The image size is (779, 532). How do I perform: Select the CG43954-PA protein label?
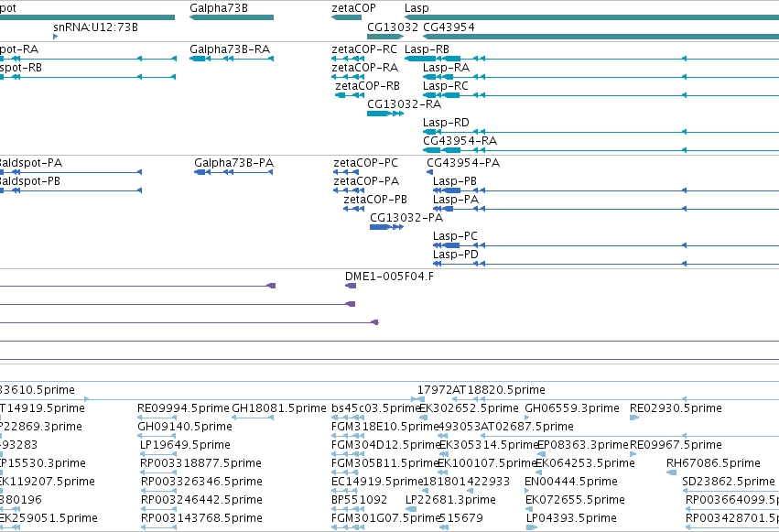point(463,163)
